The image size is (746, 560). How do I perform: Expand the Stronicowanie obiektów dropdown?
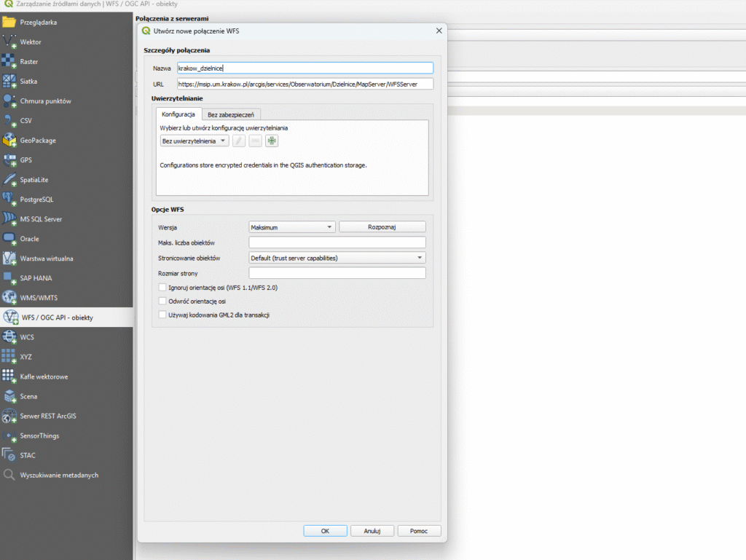pyautogui.click(x=337, y=258)
